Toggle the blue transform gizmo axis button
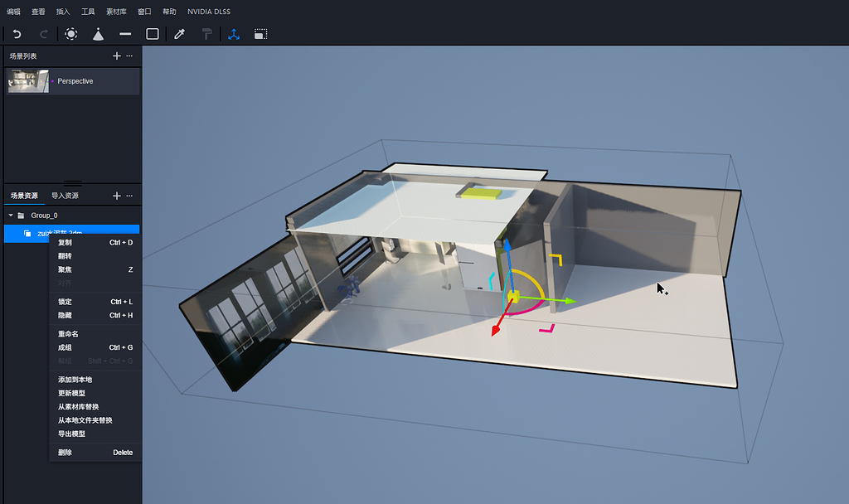 coord(234,34)
